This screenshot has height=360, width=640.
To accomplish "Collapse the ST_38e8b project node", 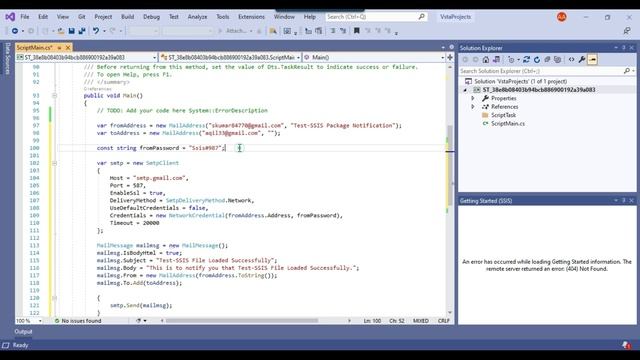I will point(465,90).
